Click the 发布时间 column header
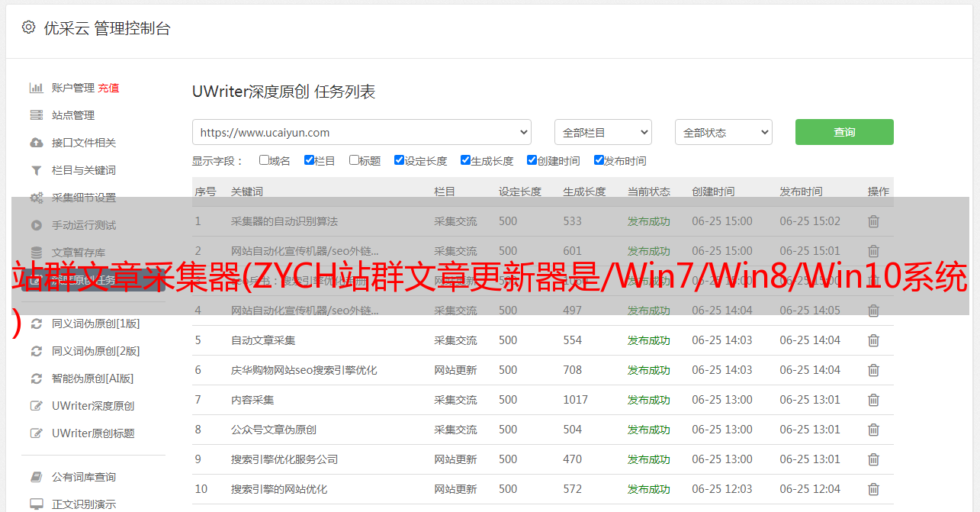This screenshot has height=512, width=980. pos(801,192)
